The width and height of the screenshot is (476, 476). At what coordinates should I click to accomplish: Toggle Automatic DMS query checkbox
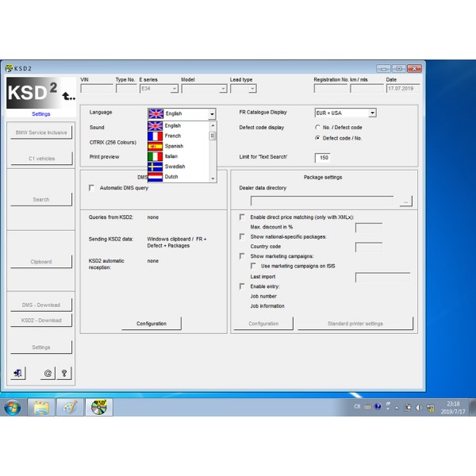(91, 188)
